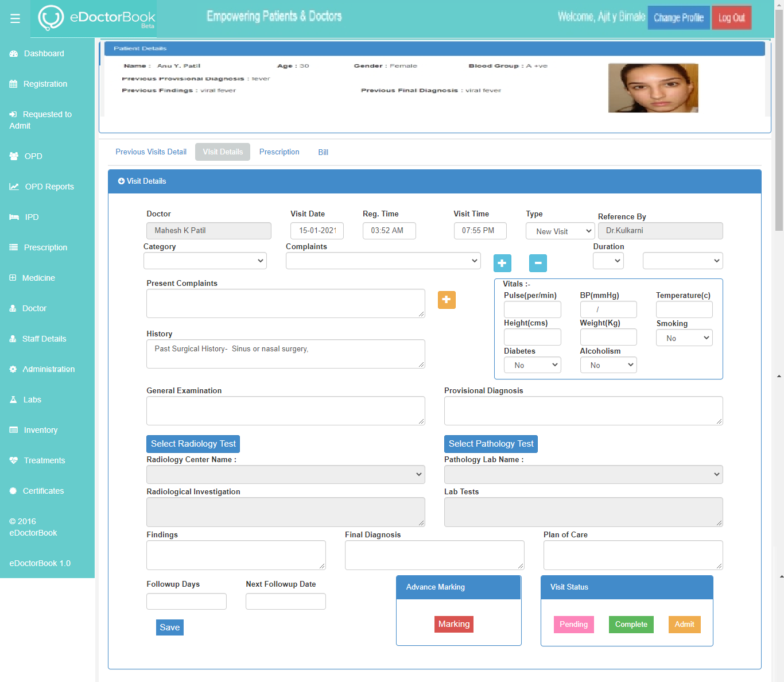Click orange plus beside Present Complaints
The image size is (784, 682).
(447, 300)
